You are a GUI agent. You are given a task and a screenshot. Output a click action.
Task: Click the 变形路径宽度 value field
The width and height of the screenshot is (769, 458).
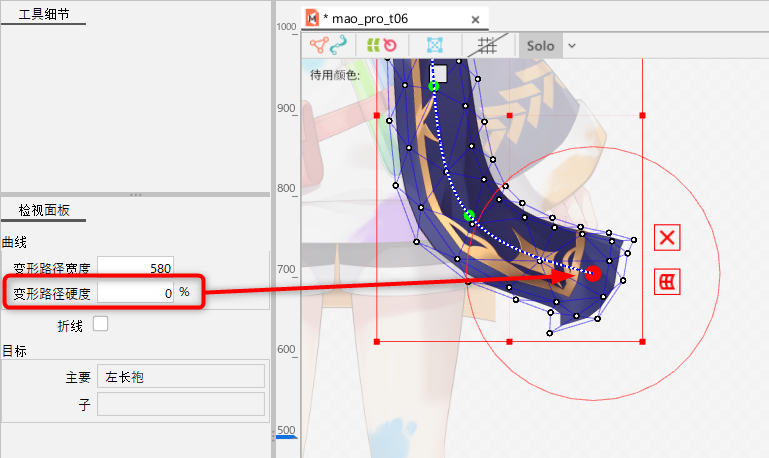point(135,268)
